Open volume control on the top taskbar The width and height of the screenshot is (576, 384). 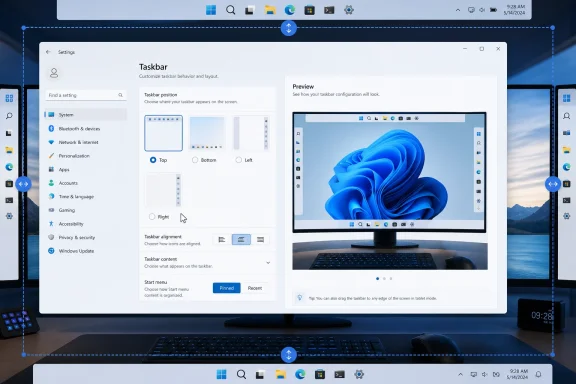click(x=482, y=10)
